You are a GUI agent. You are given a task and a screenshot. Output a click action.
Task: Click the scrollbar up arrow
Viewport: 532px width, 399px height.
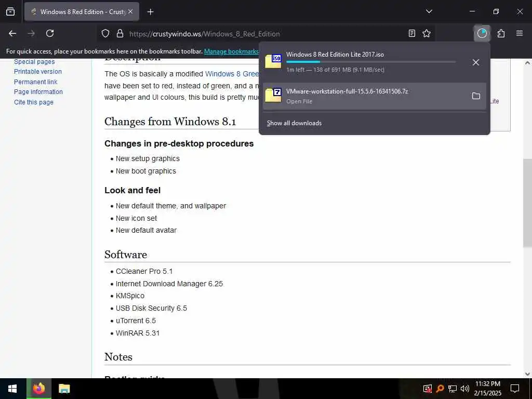pos(527,63)
